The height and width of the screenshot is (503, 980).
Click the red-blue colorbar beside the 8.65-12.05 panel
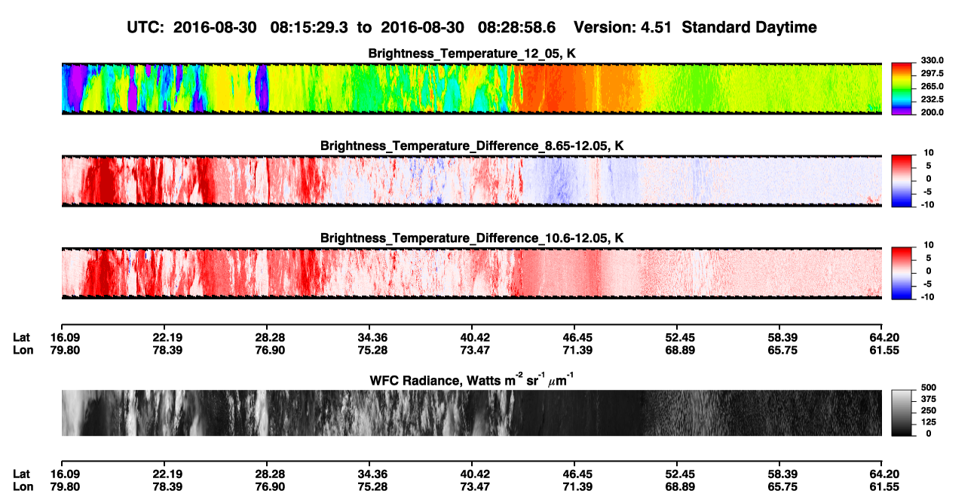click(901, 180)
